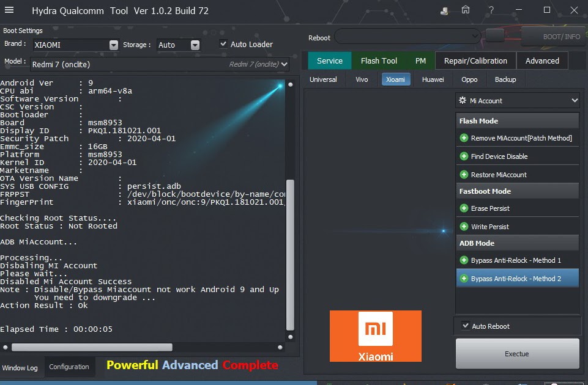Click the user profile icon in title bar
588x385 pixels.
(444, 11)
